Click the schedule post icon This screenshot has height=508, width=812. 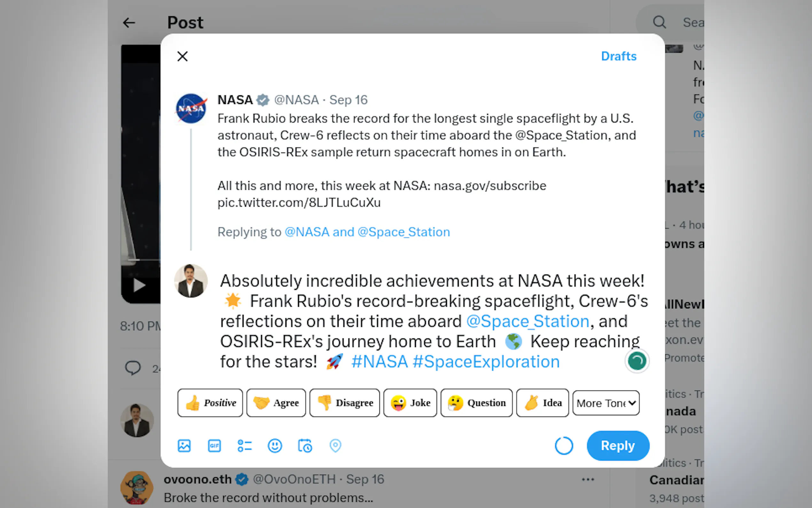point(305,446)
